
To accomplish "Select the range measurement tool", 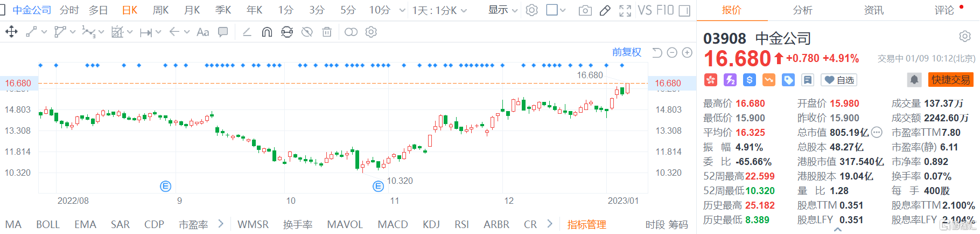I will (146, 33).
